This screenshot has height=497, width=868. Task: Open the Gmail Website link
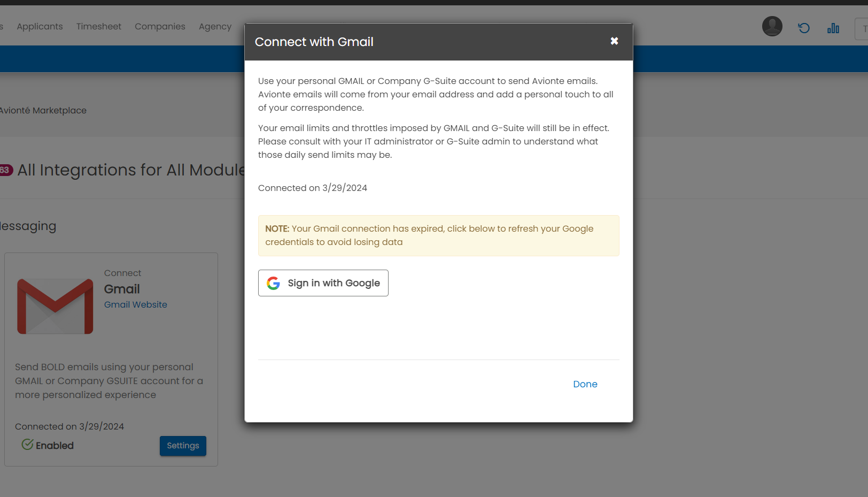(x=135, y=304)
